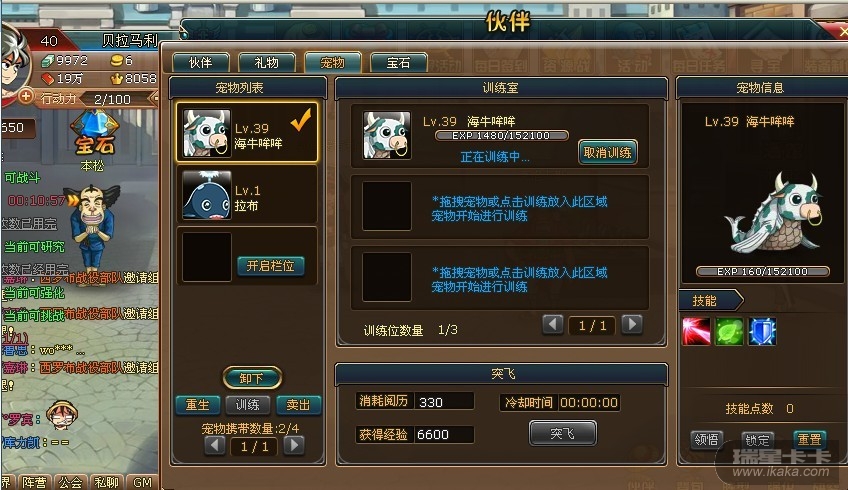Click the plus icon beside 行动力
The height and width of the screenshot is (490, 848).
coord(26,97)
